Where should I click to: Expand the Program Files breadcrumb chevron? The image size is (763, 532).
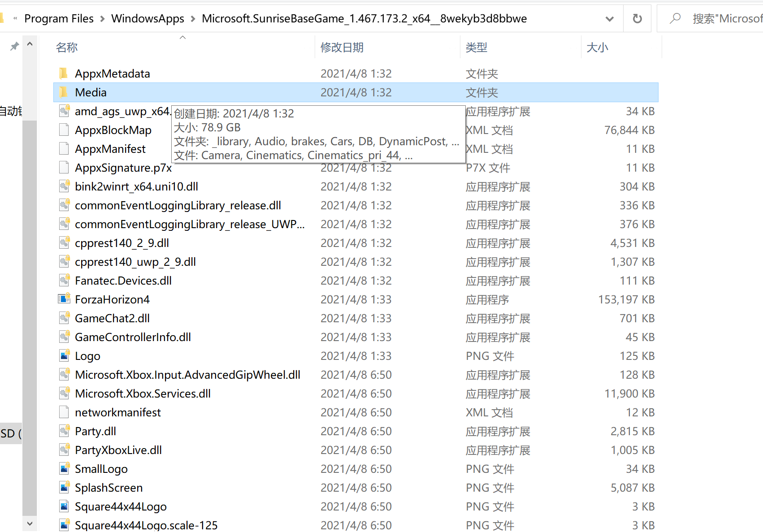pos(103,19)
